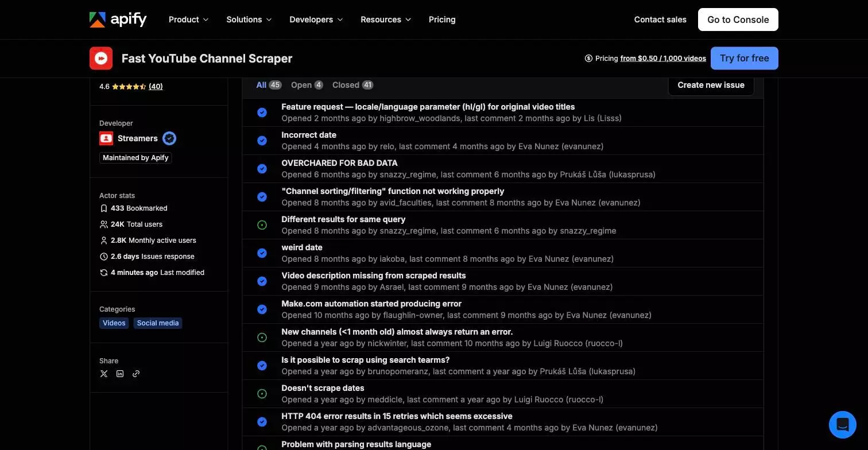Screen dimensions: 868x450
Task: Click open status icon for 'Doesn't scrape dates'
Action: (x=262, y=394)
